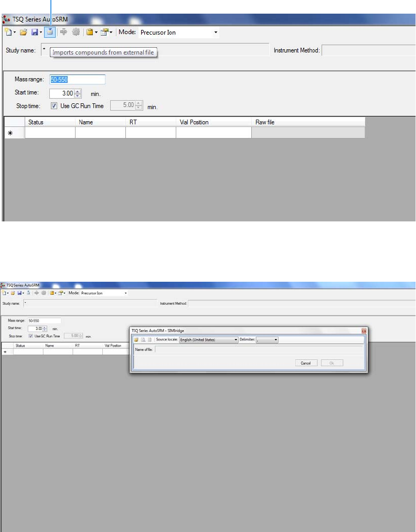The height and width of the screenshot is (532, 416).
Task: Click Study name field behind the SIMBridge dialog
Action: (x=90, y=303)
